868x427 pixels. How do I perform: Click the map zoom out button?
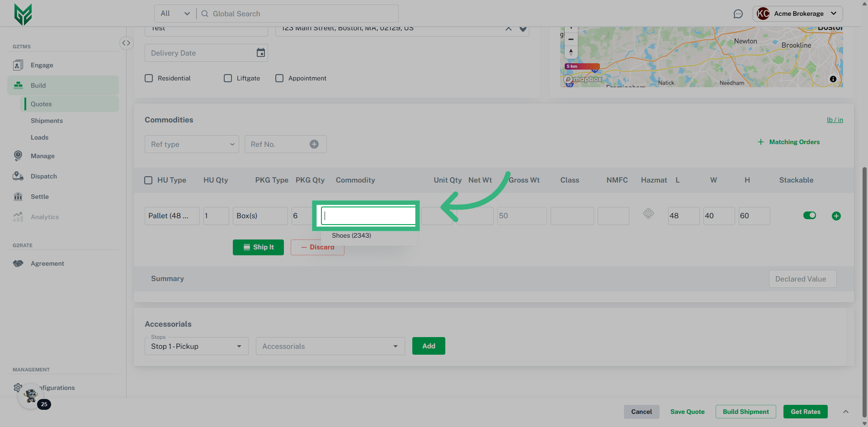571,39
